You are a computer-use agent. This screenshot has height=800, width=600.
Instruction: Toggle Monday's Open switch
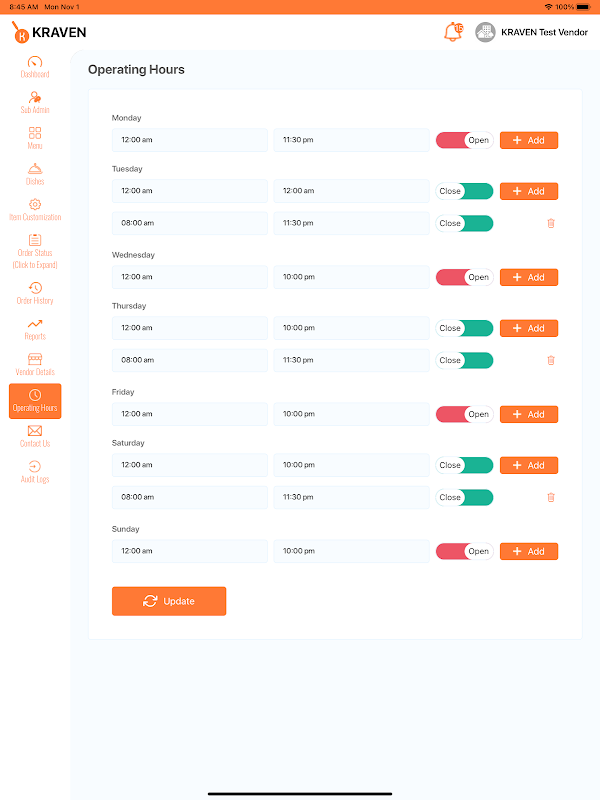click(x=464, y=140)
